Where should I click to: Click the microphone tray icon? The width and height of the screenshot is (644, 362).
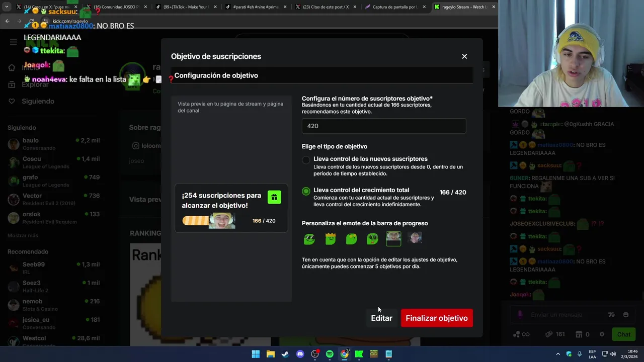(580, 354)
